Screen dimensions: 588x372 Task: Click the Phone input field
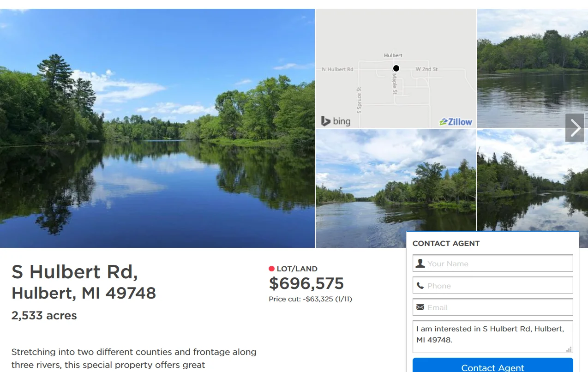pyautogui.click(x=492, y=285)
